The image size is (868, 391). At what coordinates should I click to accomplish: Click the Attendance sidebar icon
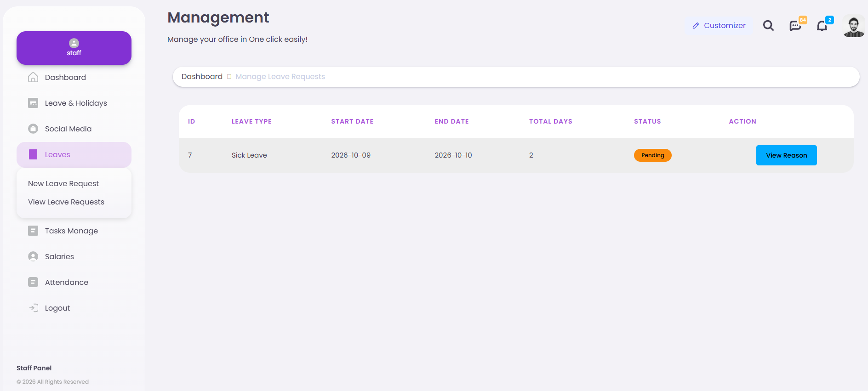click(33, 282)
